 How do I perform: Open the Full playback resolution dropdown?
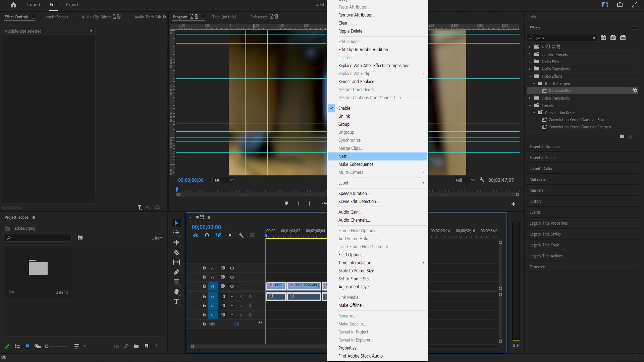[x=464, y=180]
